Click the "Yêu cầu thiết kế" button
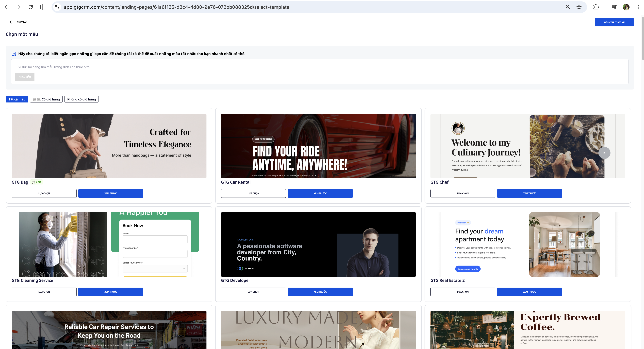 tap(614, 22)
